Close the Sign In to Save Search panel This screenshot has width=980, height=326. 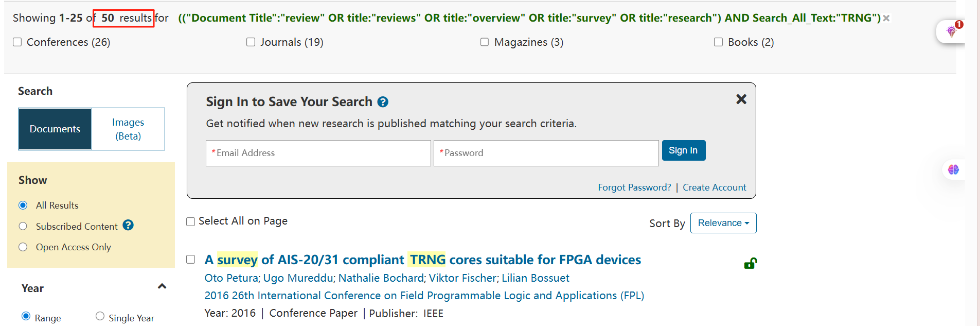click(x=741, y=99)
